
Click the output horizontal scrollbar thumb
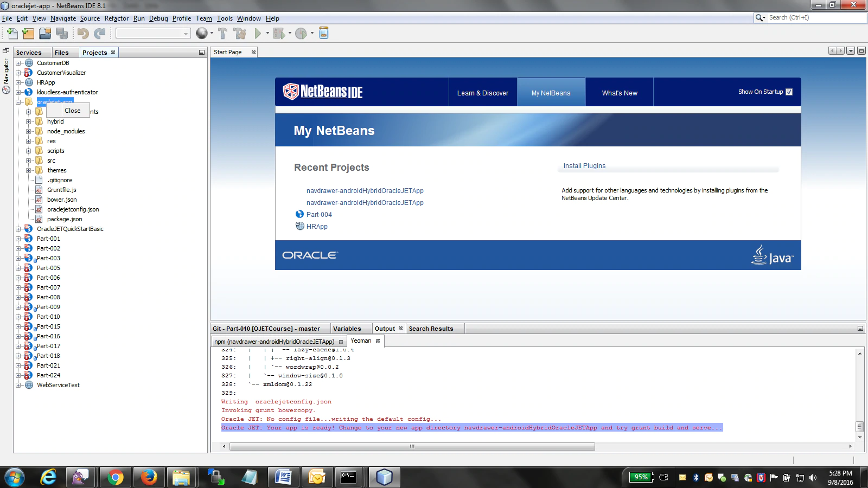412,446
